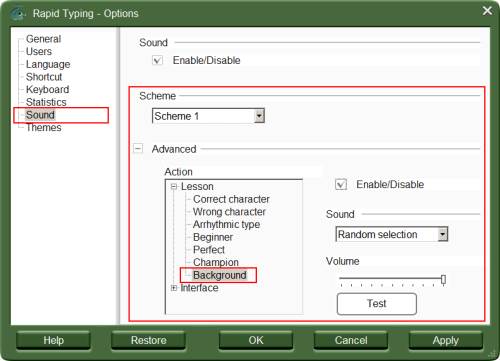The width and height of the screenshot is (500, 361).
Task: Select the Sound category
Action: (x=40, y=115)
